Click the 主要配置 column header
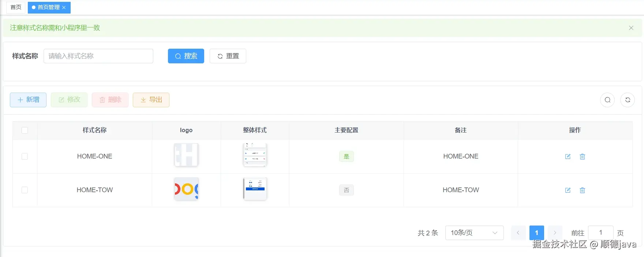Image resolution: width=644 pixels, height=257 pixels. click(x=347, y=130)
